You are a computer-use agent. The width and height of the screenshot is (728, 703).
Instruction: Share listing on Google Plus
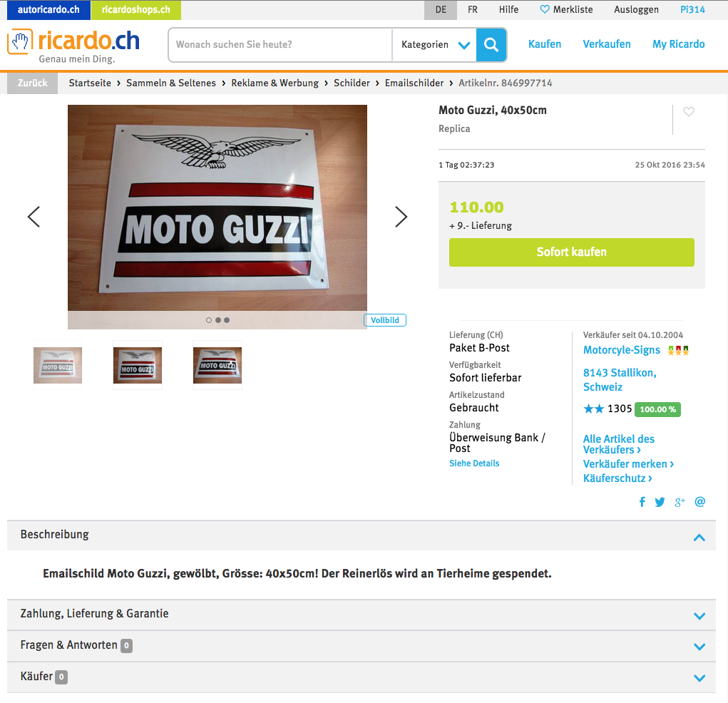point(680,502)
